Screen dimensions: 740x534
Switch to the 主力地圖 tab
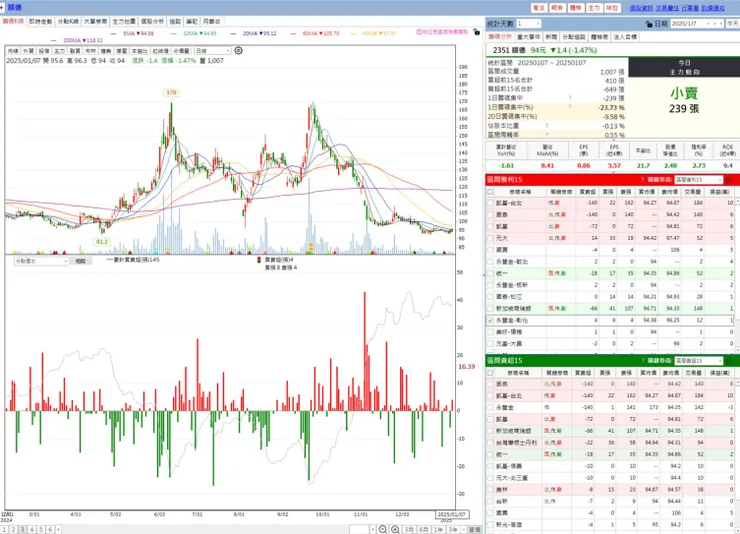click(x=124, y=22)
